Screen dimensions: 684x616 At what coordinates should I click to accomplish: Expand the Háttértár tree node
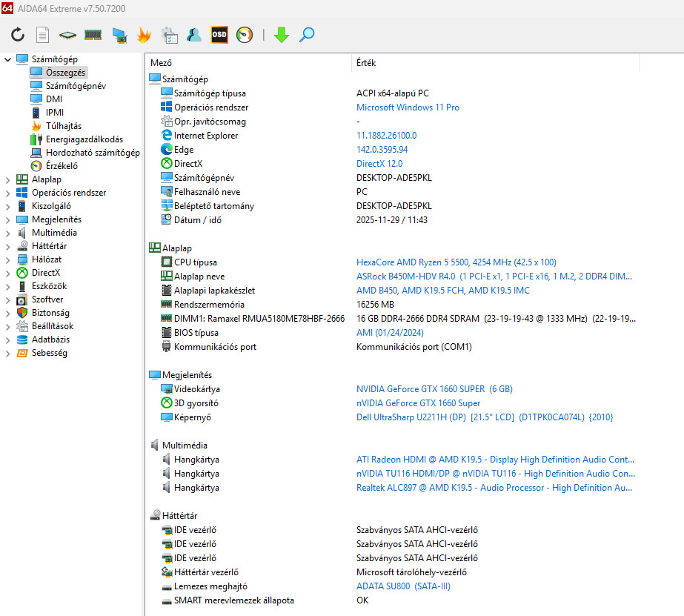[7, 247]
